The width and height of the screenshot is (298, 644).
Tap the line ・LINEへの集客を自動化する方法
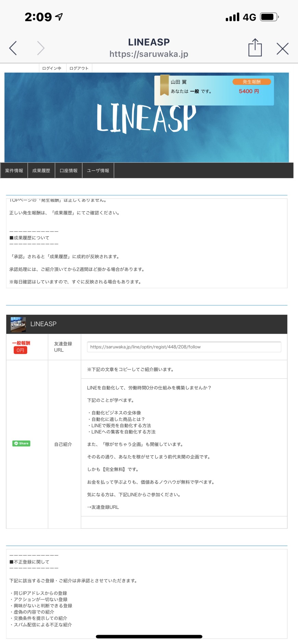[121, 432]
